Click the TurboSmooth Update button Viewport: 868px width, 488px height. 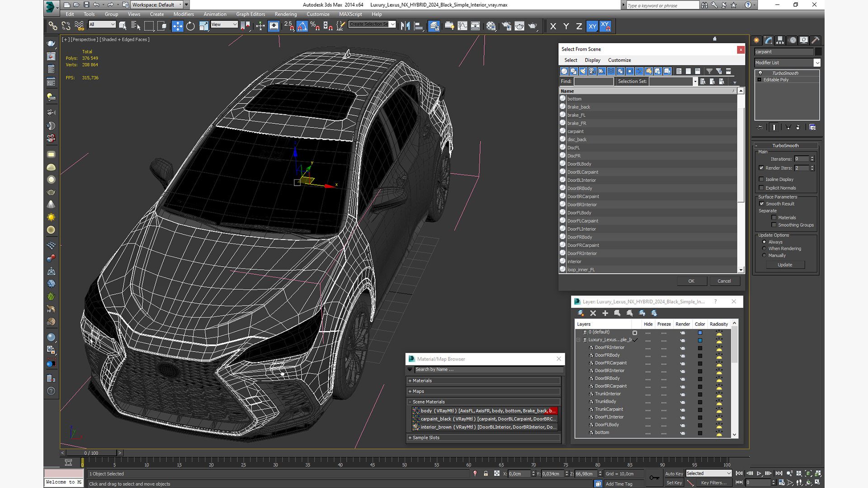pyautogui.click(x=785, y=265)
